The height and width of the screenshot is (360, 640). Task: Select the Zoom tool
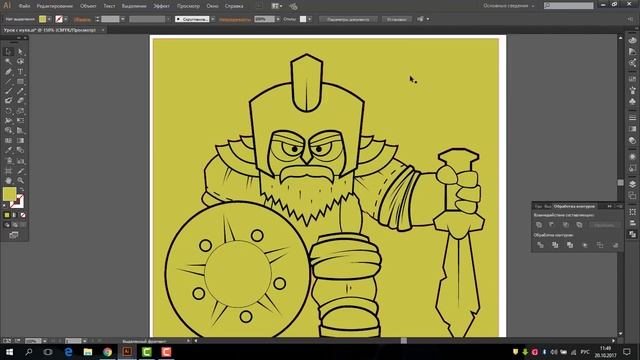tap(20, 180)
